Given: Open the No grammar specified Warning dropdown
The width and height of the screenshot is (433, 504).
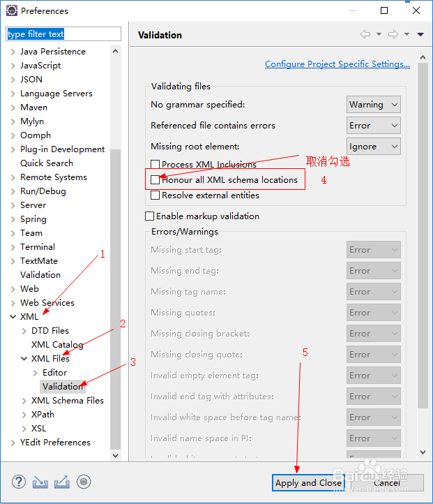Looking at the screenshot, I should click(x=374, y=105).
